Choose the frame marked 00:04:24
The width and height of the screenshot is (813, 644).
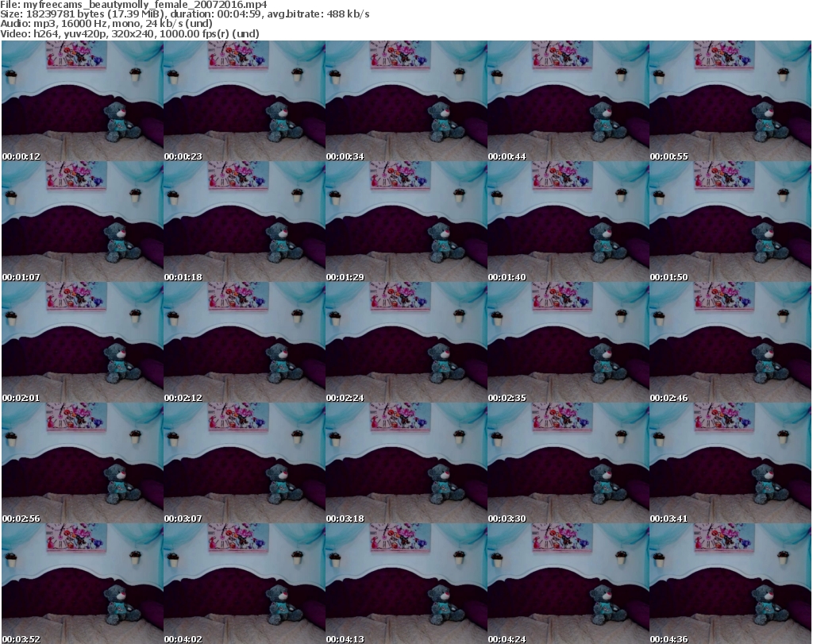click(568, 584)
